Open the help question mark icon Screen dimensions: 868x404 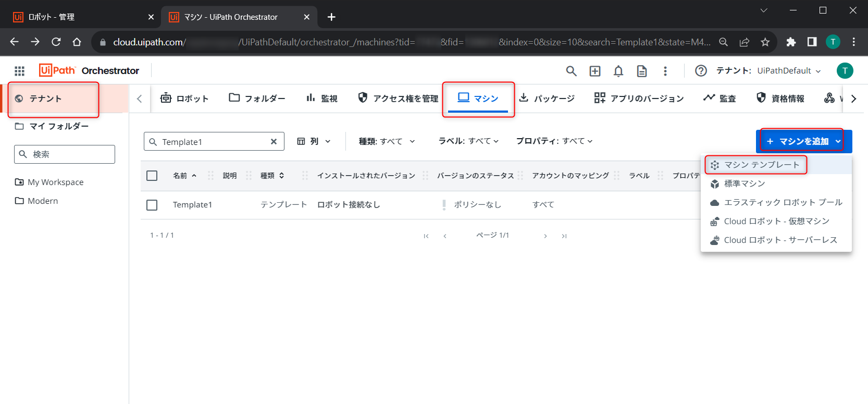pyautogui.click(x=701, y=70)
